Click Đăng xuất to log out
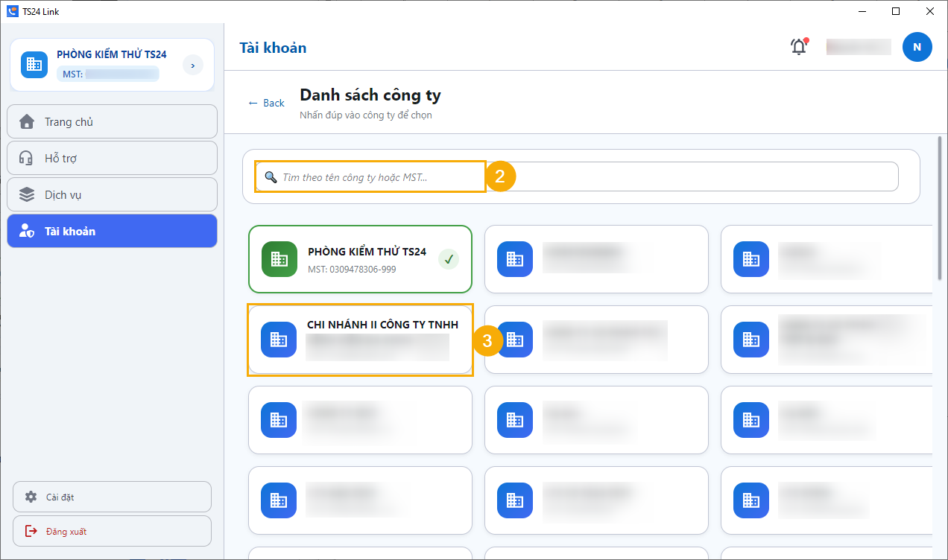948x560 pixels. pyautogui.click(x=112, y=531)
